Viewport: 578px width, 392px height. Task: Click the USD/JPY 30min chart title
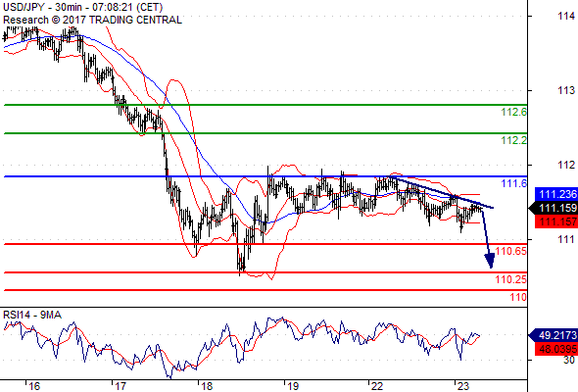[83, 8]
